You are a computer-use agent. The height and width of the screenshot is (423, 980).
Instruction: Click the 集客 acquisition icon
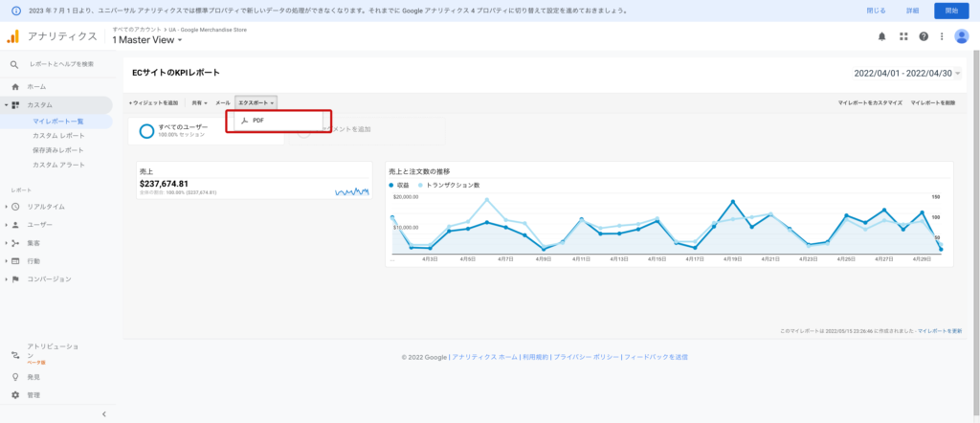[x=15, y=242]
